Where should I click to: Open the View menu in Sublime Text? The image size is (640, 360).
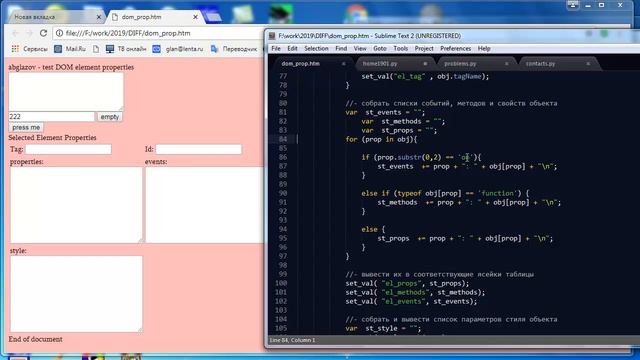coord(360,49)
